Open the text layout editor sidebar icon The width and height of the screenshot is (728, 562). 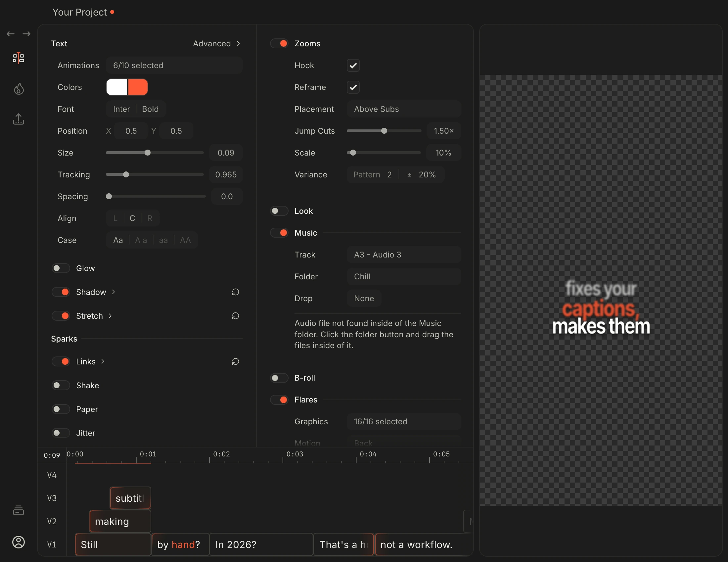tap(19, 58)
